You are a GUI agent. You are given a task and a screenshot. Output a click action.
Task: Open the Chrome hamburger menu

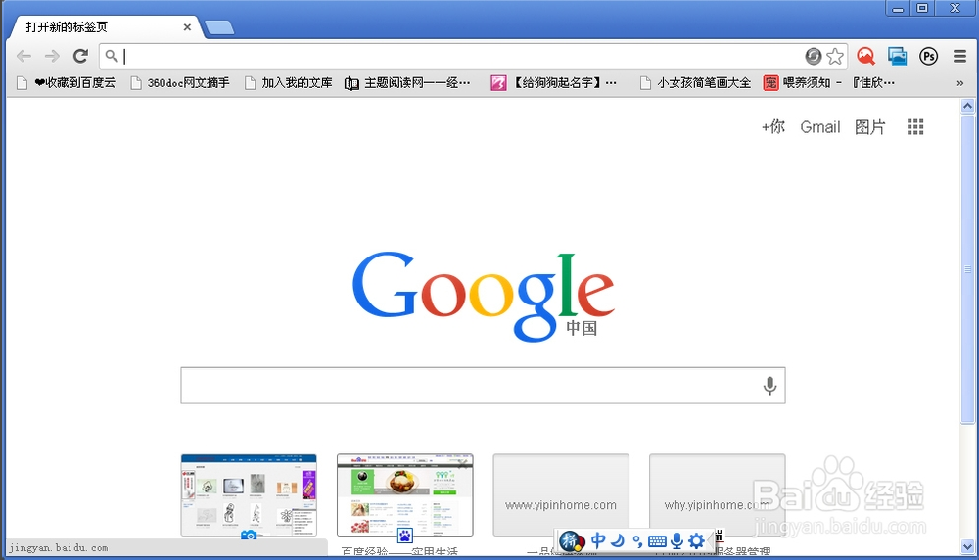point(959,56)
